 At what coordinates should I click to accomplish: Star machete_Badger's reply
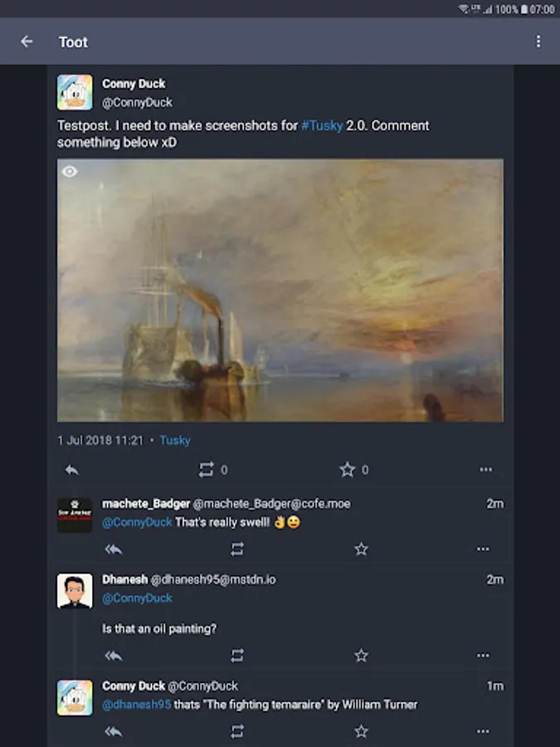click(x=361, y=549)
